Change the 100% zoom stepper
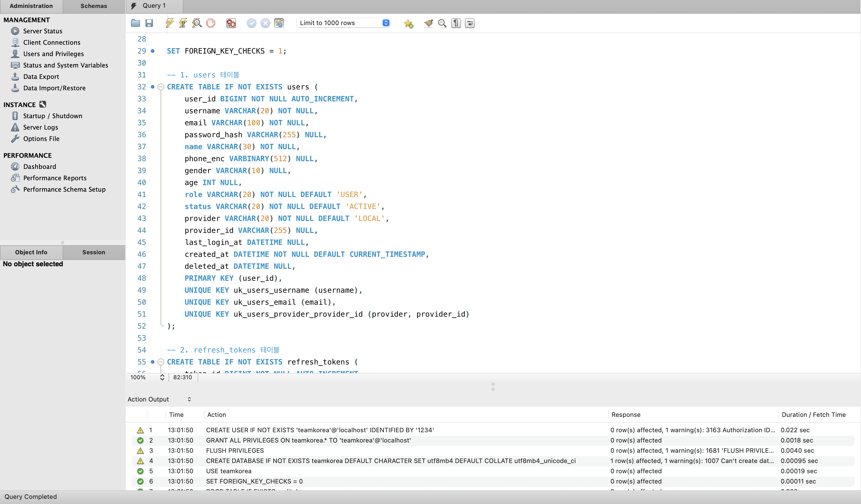Viewport: 861px width, 504px height. coord(162,377)
